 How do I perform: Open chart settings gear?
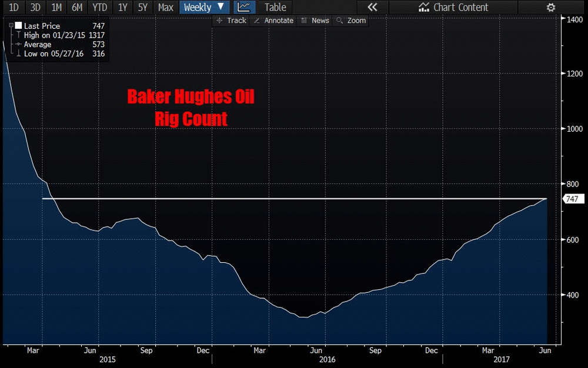(x=550, y=7)
